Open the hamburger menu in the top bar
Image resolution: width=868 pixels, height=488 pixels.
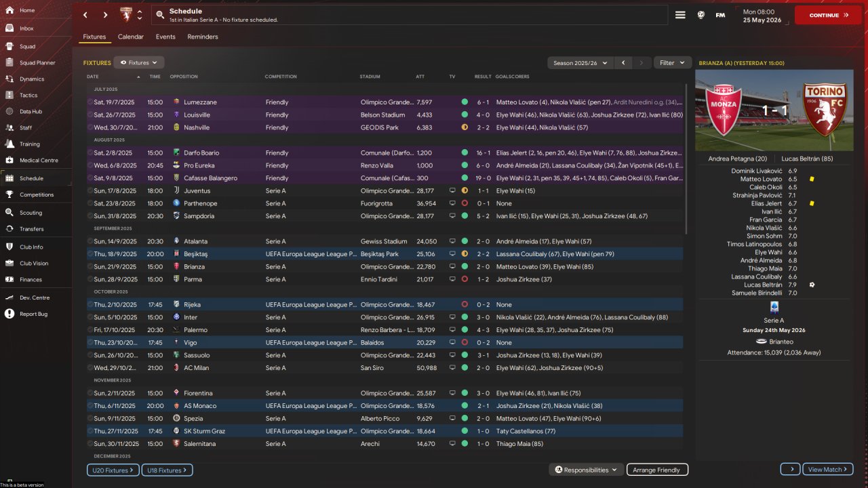[x=680, y=15]
